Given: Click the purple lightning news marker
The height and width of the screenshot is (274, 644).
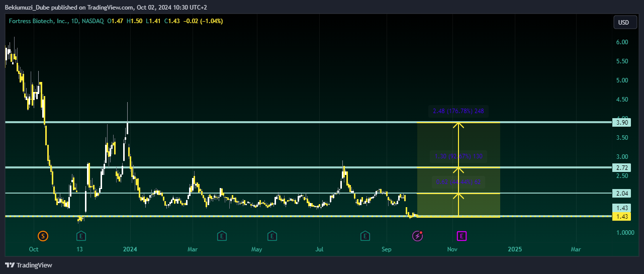Looking at the screenshot, I should pyautogui.click(x=417, y=235).
